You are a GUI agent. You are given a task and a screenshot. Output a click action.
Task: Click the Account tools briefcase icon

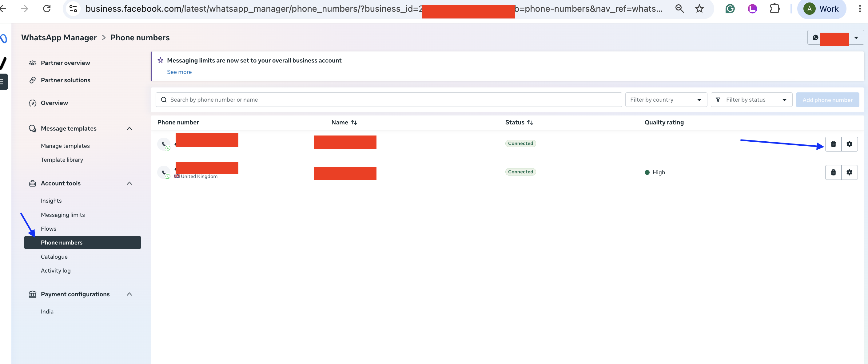(x=32, y=183)
